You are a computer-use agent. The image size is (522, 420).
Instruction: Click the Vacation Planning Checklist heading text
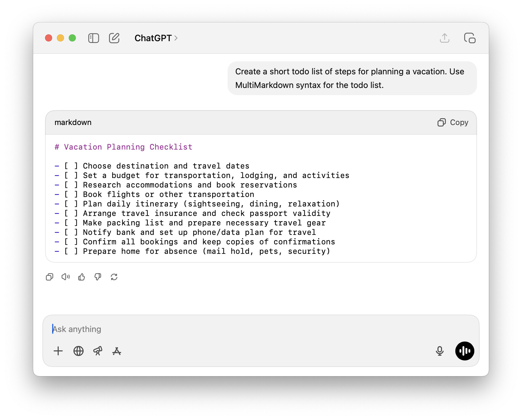tap(128, 147)
